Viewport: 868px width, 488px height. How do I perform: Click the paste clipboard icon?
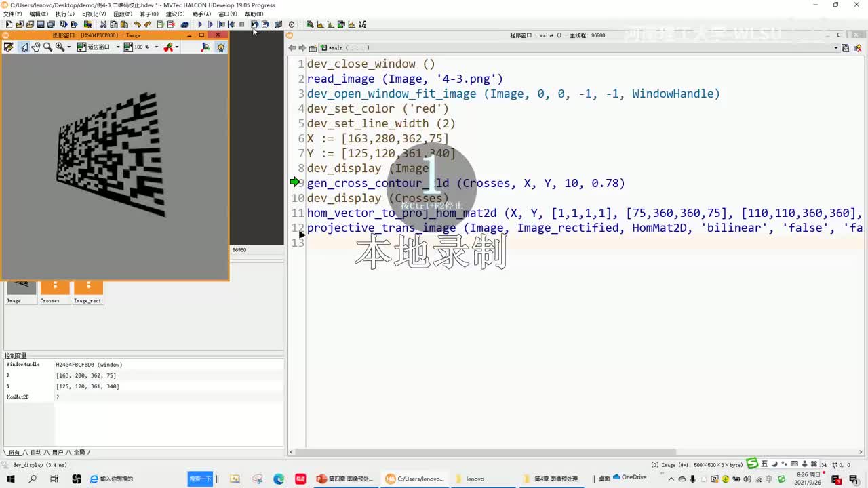[124, 24]
